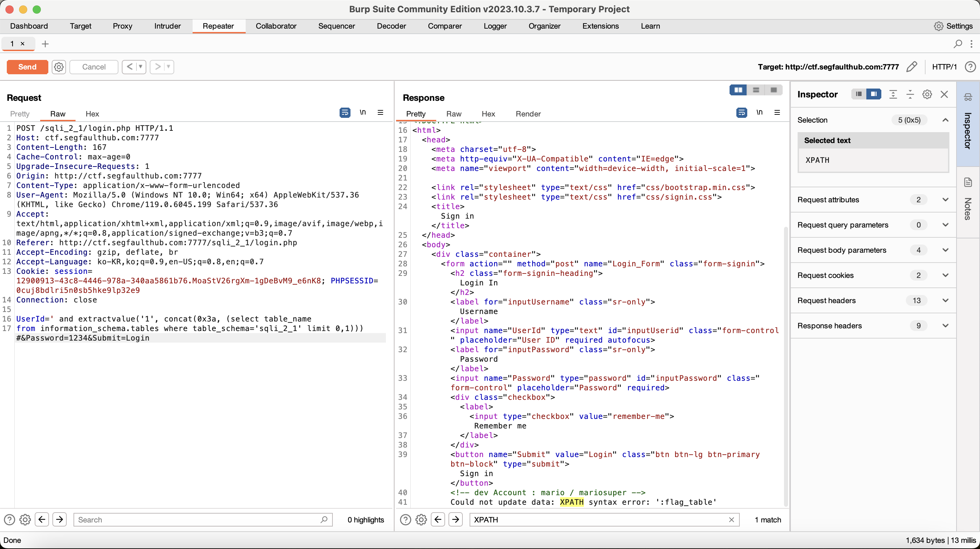The width and height of the screenshot is (980, 549).
Task: Go forward to next request in history
Action: click(x=158, y=67)
